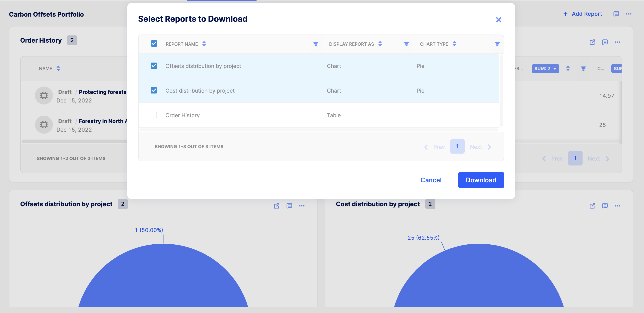
Task: Uncheck Cost distribution by project report
Action: click(x=154, y=90)
